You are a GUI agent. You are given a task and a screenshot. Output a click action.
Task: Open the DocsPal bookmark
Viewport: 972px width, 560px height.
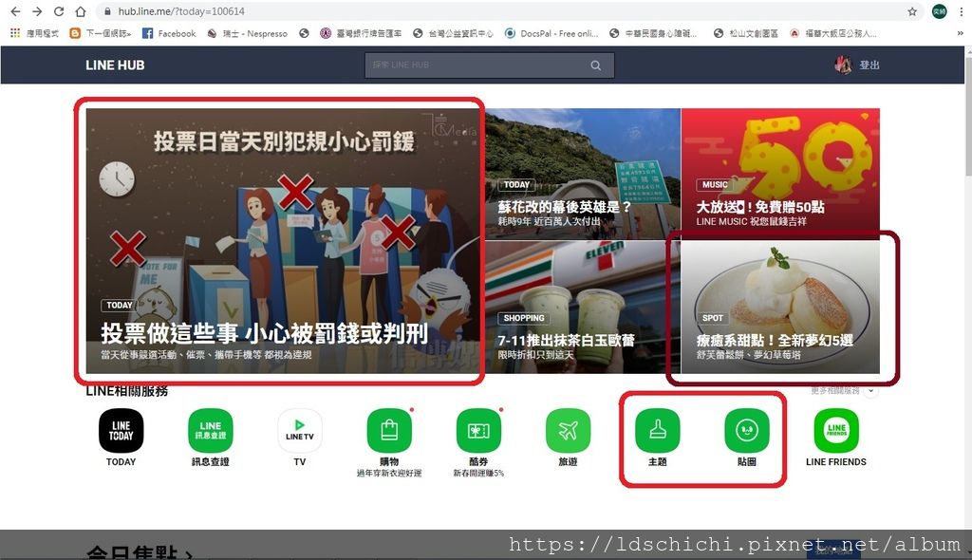(551, 33)
